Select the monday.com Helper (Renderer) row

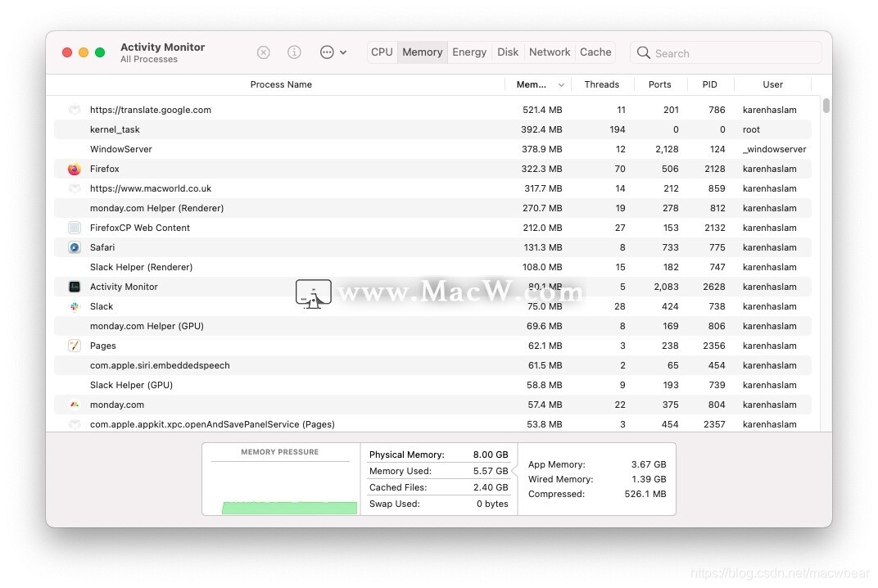click(432, 208)
